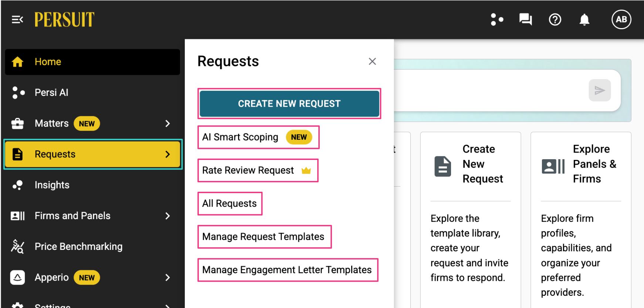Click the icon on Explore Panels & Firms card
The height and width of the screenshot is (308, 644).
(x=553, y=167)
